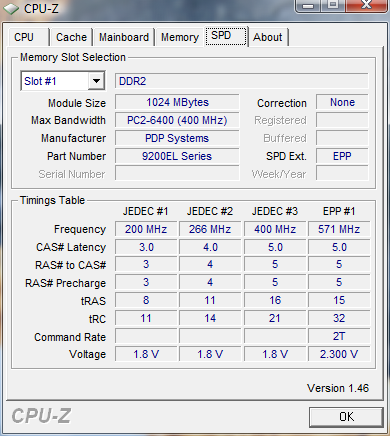390x436 pixels.
Task: Click the Correction value None
Action: point(342,102)
